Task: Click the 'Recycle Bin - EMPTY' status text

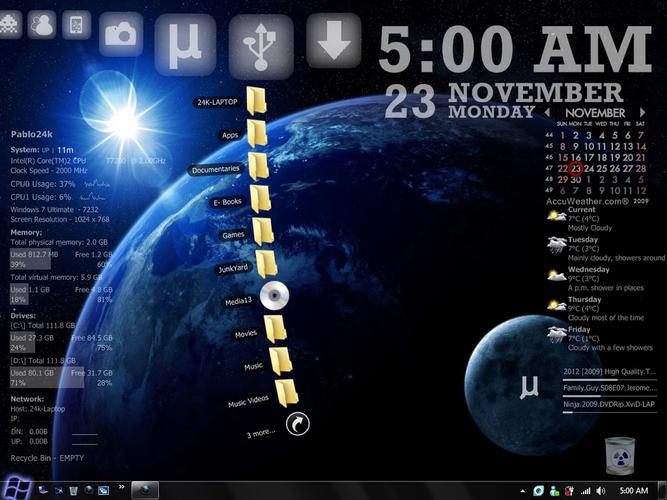Action: click(x=47, y=458)
